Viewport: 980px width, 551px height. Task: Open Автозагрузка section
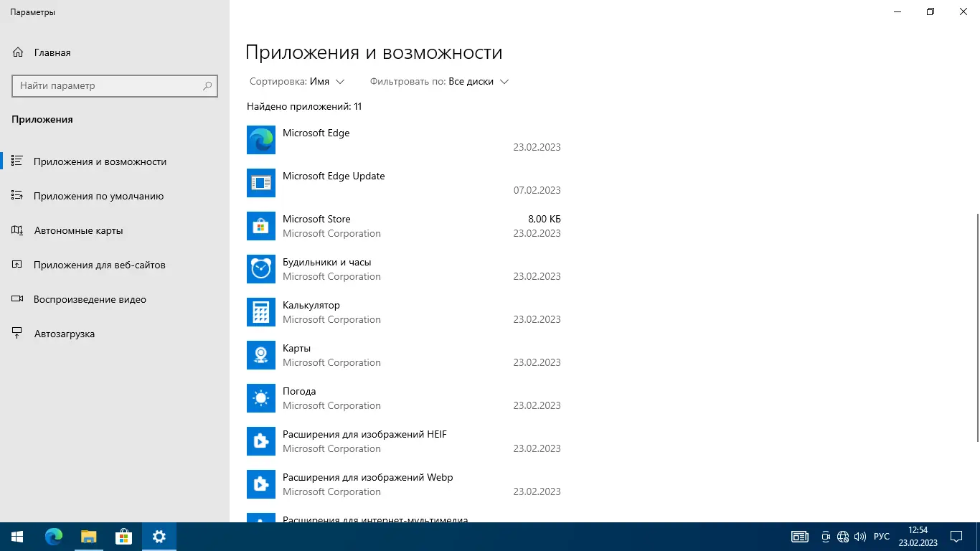pos(115,334)
